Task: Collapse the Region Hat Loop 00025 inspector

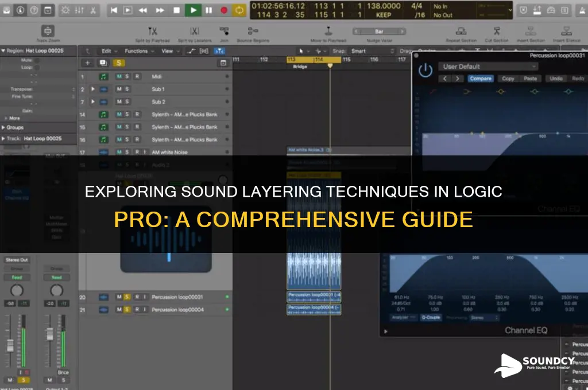Action: pyautogui.click(x=3, y=50)
